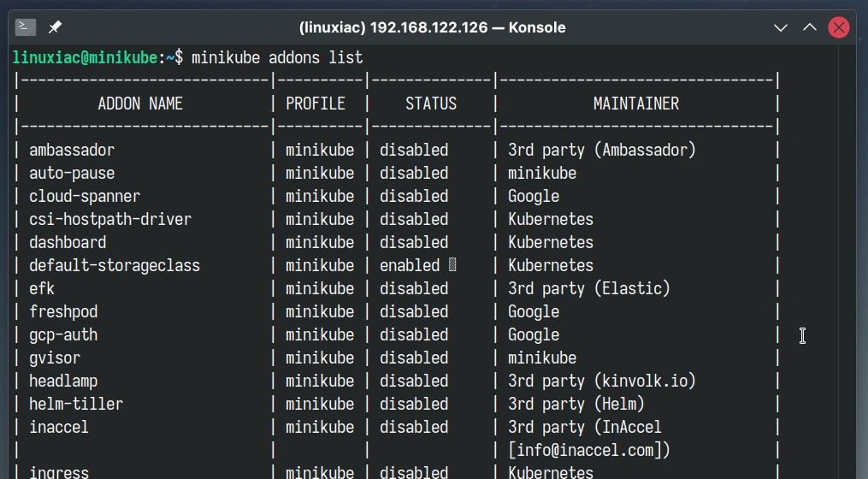Screen dimensions: 868x479
Task: Select the PROFILE column header
Action: (x=316, y=103)
